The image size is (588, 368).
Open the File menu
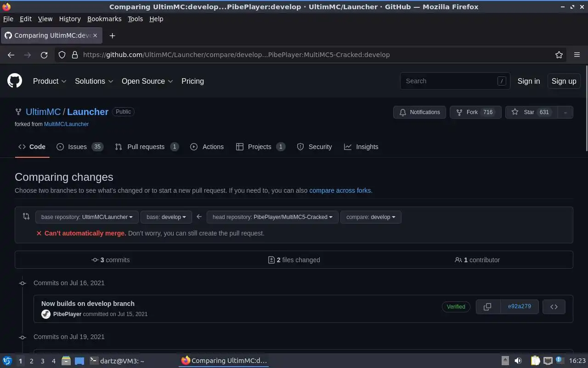[8, 19]
